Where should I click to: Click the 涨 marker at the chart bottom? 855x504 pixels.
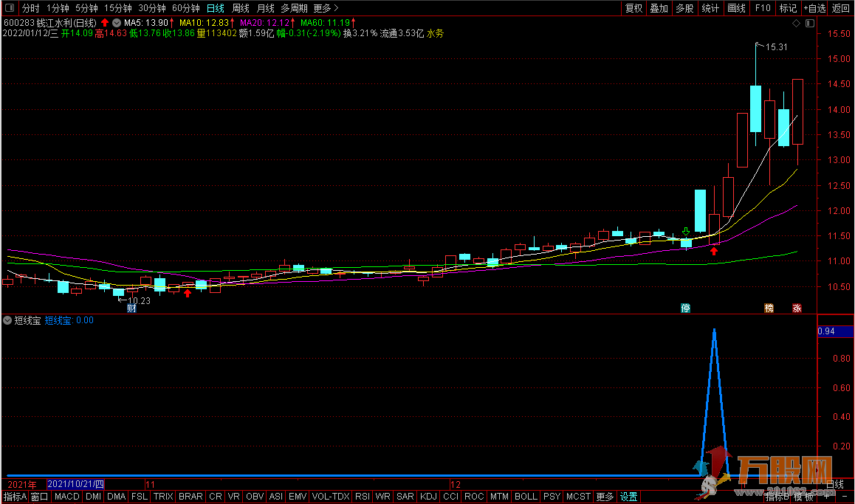tap(797, 308)
